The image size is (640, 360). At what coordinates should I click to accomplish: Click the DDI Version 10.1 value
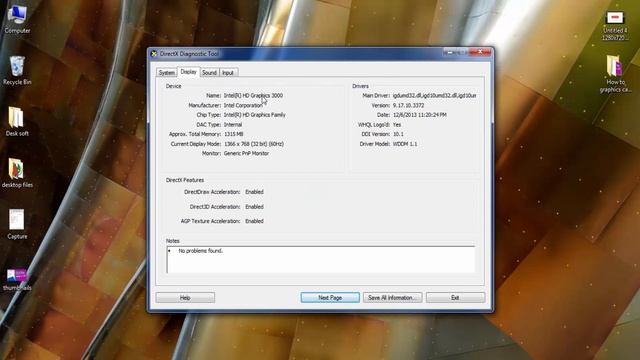[x=398, y=134]
